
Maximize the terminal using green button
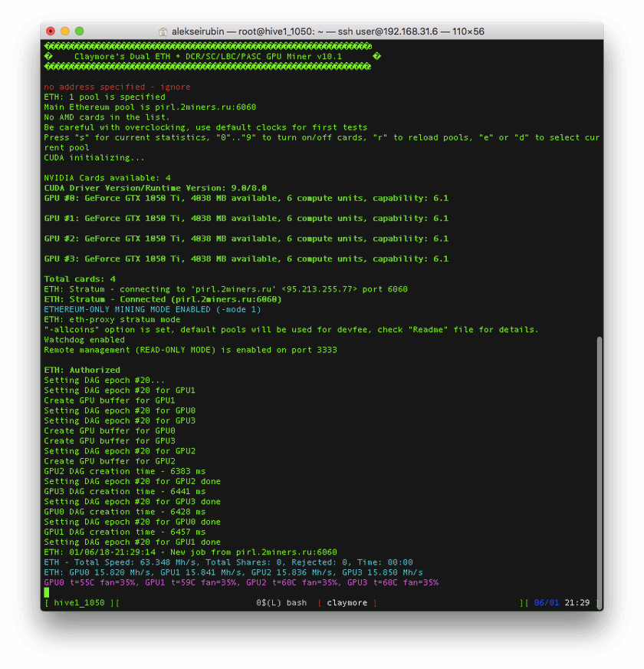point(80,31)
